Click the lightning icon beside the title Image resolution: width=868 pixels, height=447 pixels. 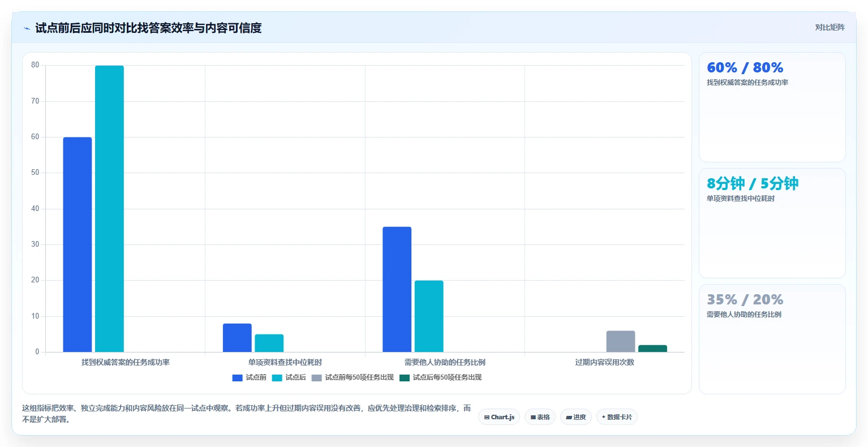pyautogui.click(x=27, y=28)
